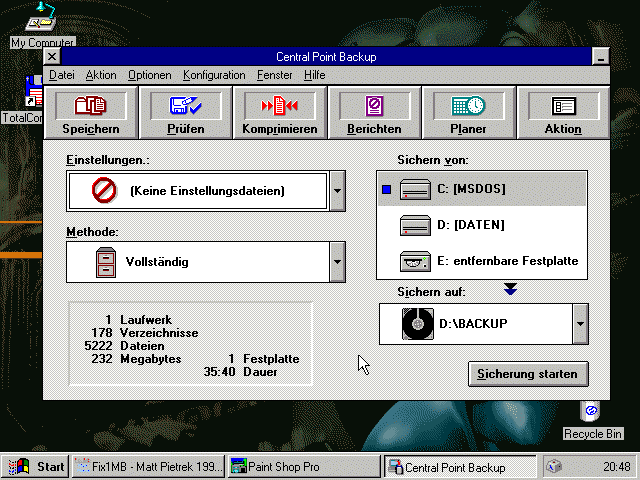Click Central Point Backup taskbar item
This screenshot has width=640, height=480.
(x=460, y=467)
